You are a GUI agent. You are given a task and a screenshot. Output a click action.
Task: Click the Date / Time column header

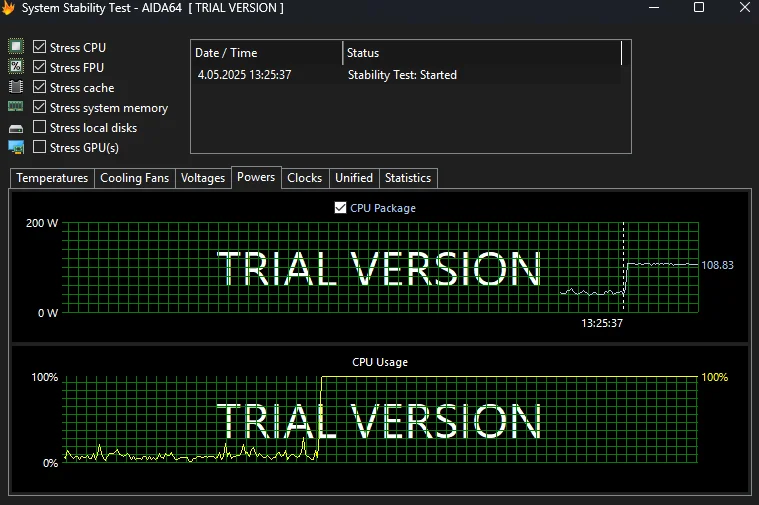[267, 53]
